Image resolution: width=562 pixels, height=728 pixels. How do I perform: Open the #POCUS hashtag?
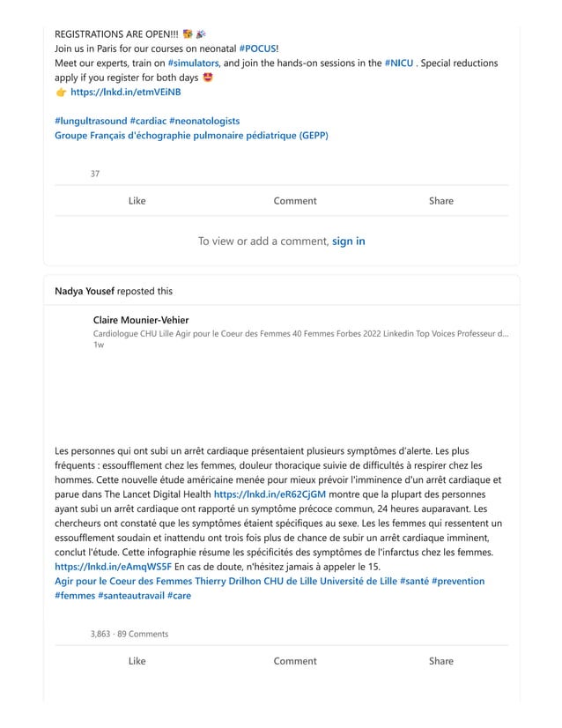[257, 48]
